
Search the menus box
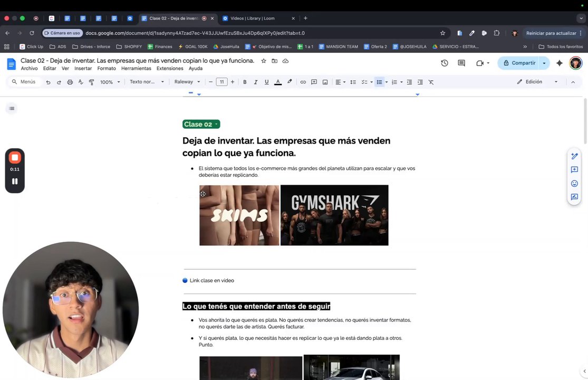(x=24, y=82)
